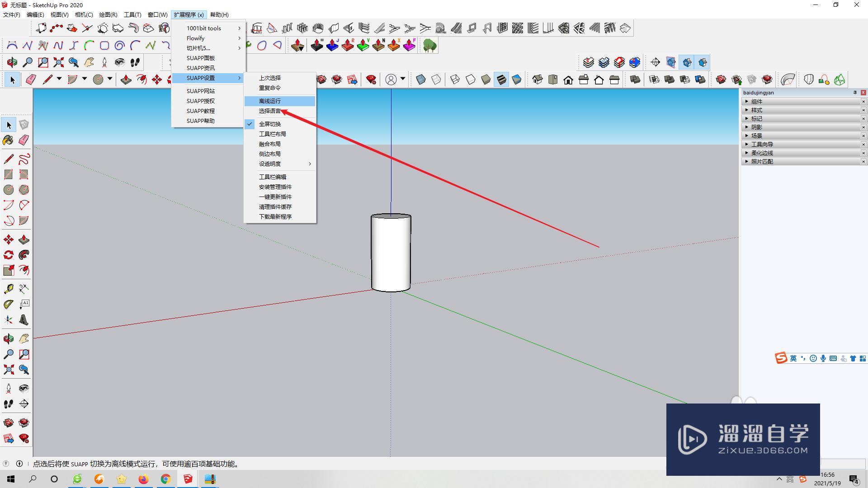Screen dimensions: 868x488
Task: Launch Firefox from the taskbar
Action: tap(143, 479)
